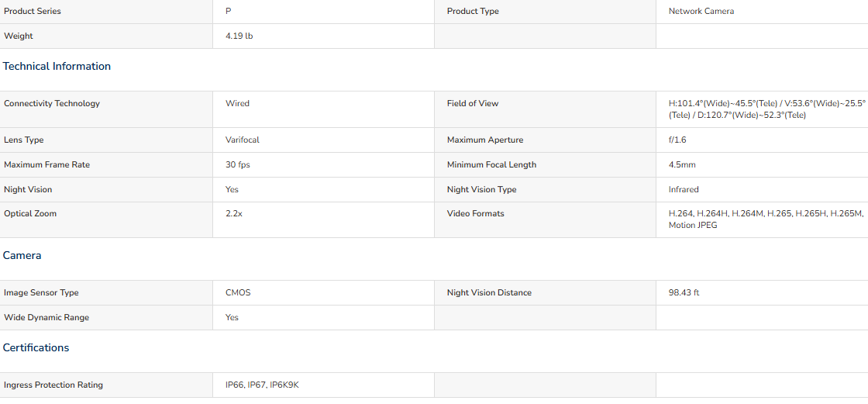
Task: Click the Product Series label cell
Action: (x=106, y=11)
